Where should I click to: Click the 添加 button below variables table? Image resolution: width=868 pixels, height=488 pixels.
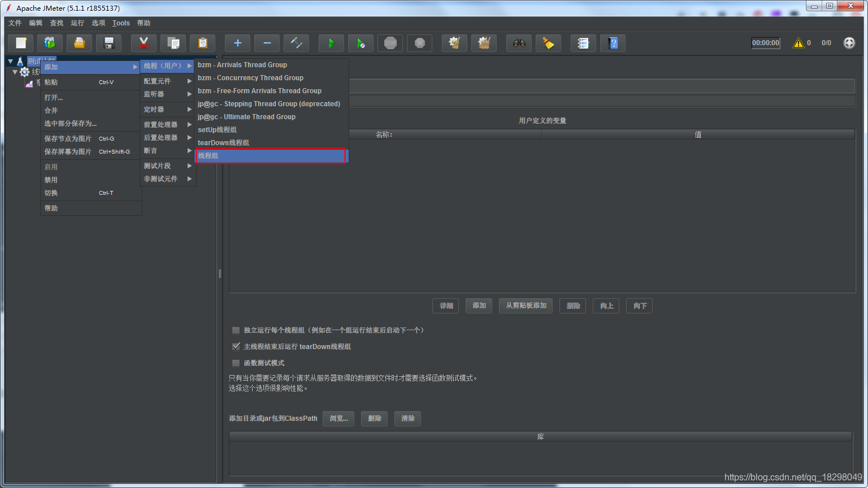(x=479, y=306)
